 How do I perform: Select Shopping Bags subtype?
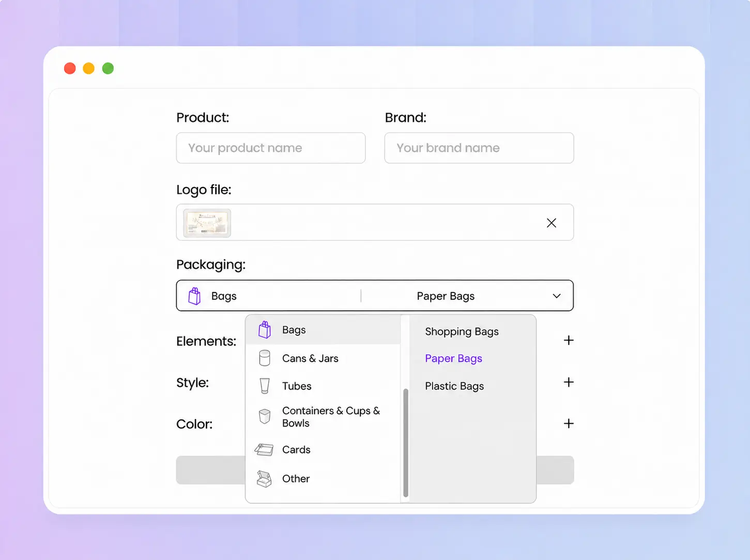(462, 332)
